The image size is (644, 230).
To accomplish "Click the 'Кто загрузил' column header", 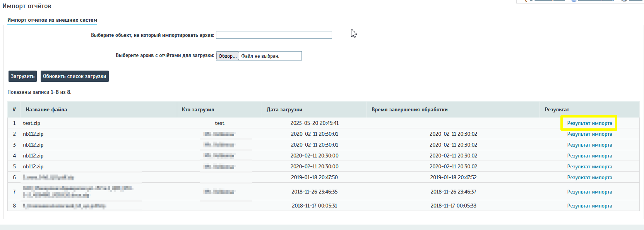I will pyautogui.click(x=198, y=110).
